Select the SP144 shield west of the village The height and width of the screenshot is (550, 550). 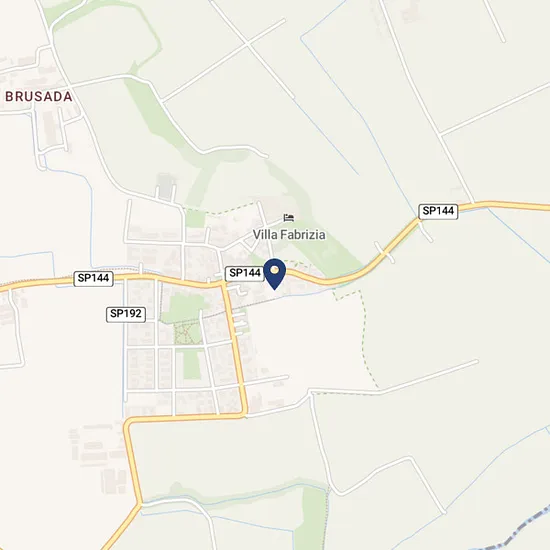tap(93, 279)
